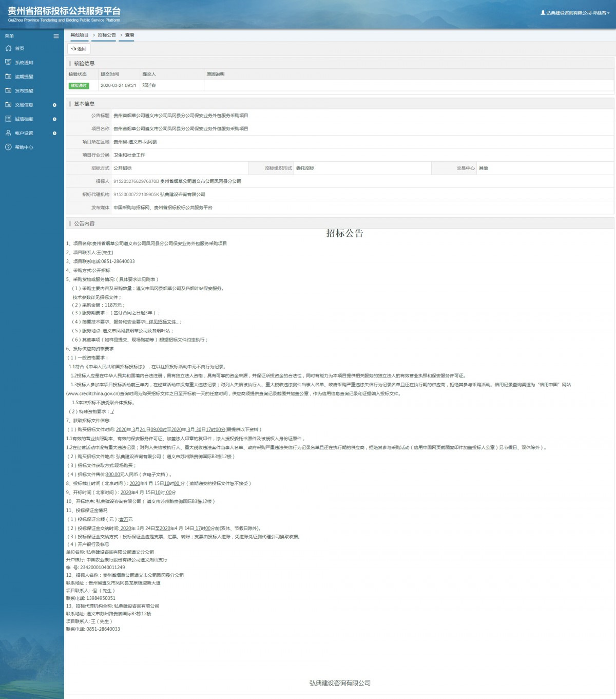
Task: Click the user avatar icon in header
Action: coord(543,13)
